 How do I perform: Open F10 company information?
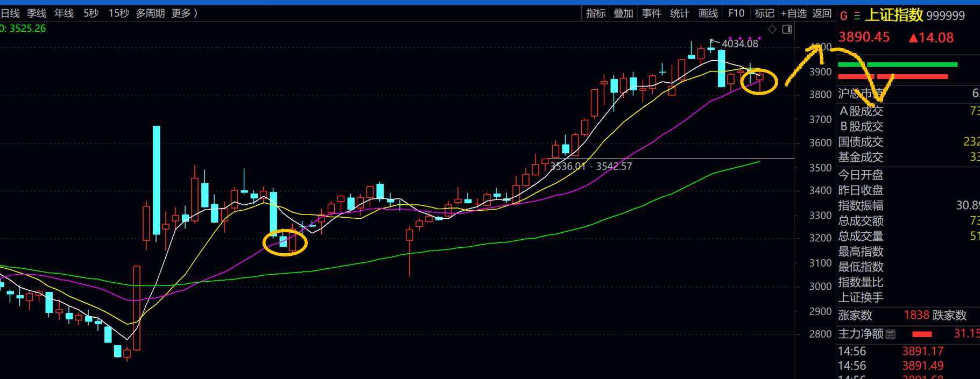[x=736, y=13]
